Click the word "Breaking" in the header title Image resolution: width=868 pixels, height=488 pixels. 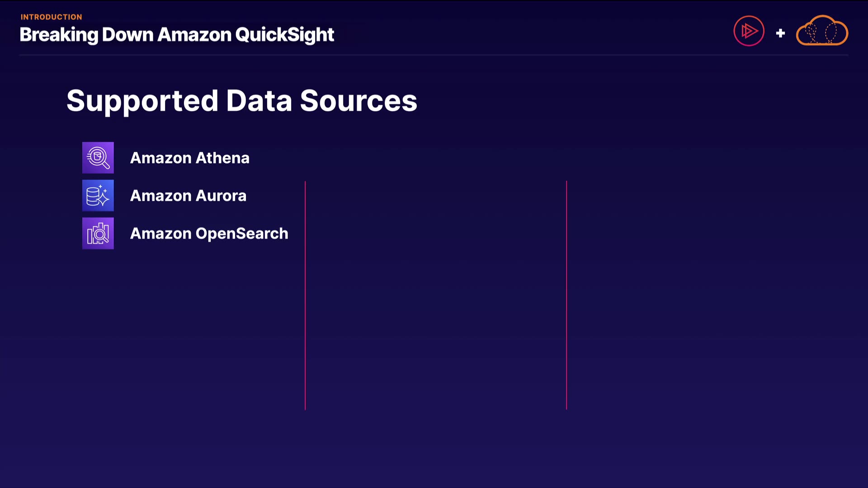pos(59,35)
